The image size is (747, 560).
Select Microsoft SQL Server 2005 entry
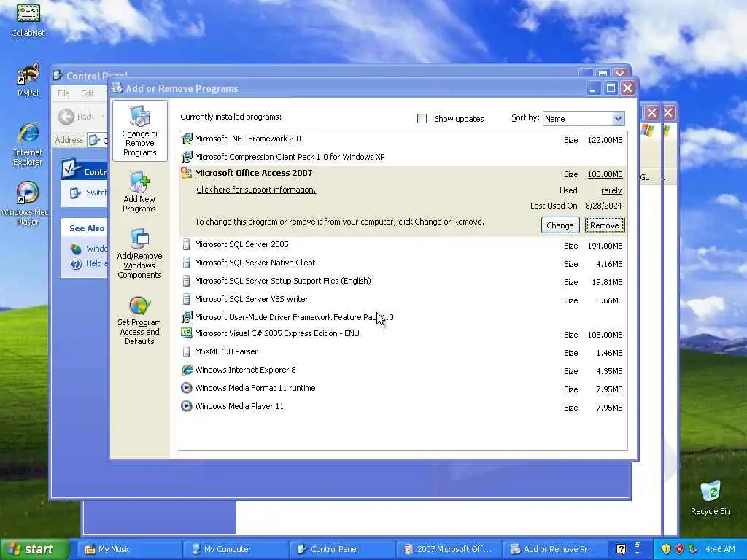click(403, 245)
